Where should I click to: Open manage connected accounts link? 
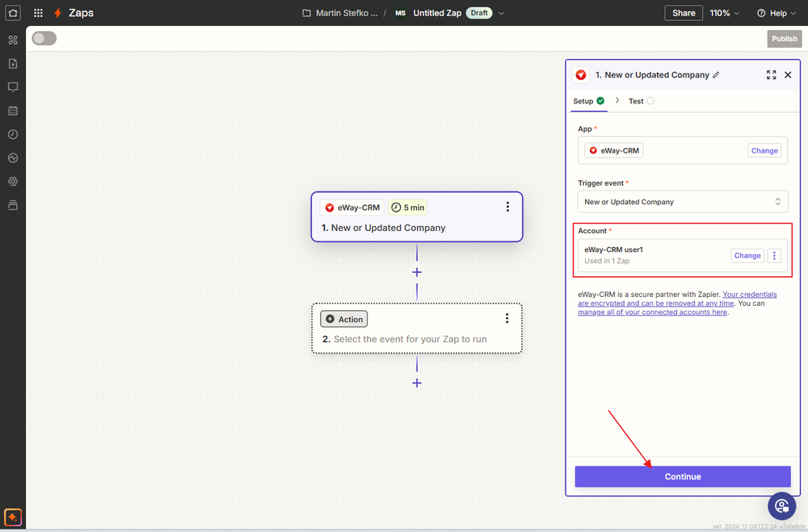click(x=652, y=312)
